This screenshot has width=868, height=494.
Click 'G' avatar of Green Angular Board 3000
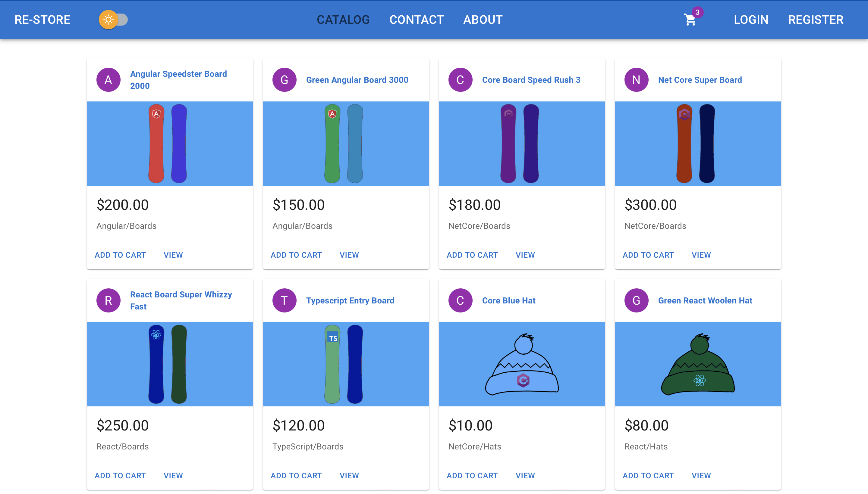[x=284, y=80]
